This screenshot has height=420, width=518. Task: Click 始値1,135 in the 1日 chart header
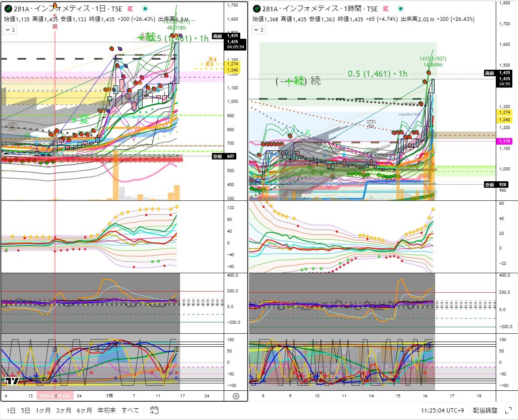click(x=17, y=19)
